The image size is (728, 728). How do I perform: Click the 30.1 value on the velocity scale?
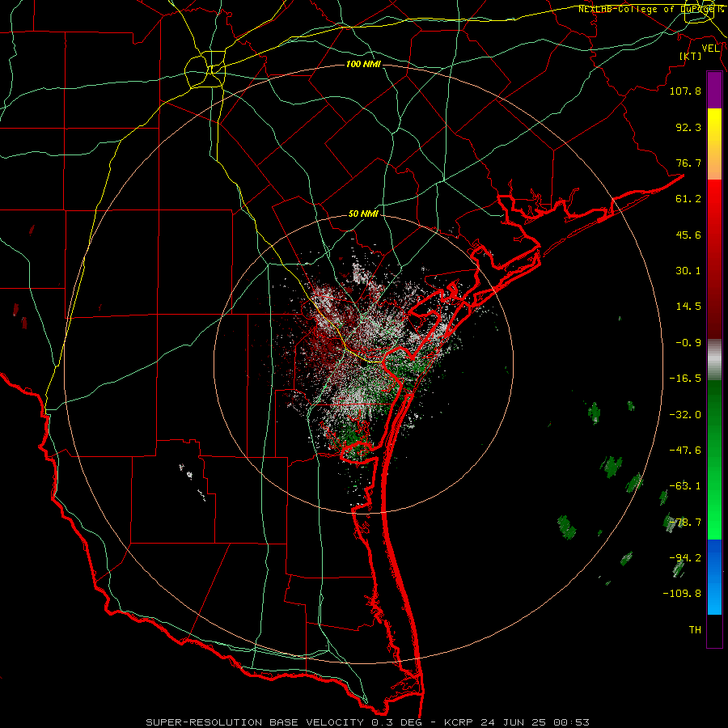click(688, 271)
